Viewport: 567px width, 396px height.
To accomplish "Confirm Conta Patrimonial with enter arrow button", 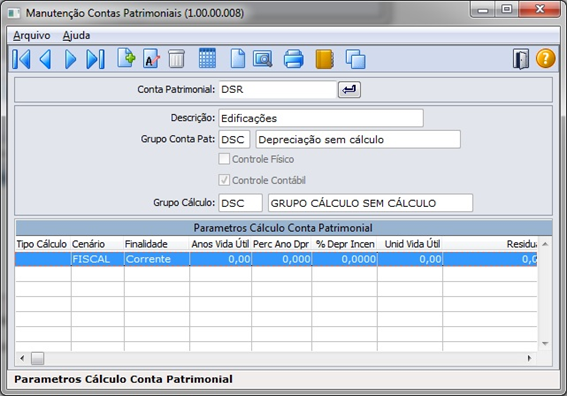I will 349,89.
